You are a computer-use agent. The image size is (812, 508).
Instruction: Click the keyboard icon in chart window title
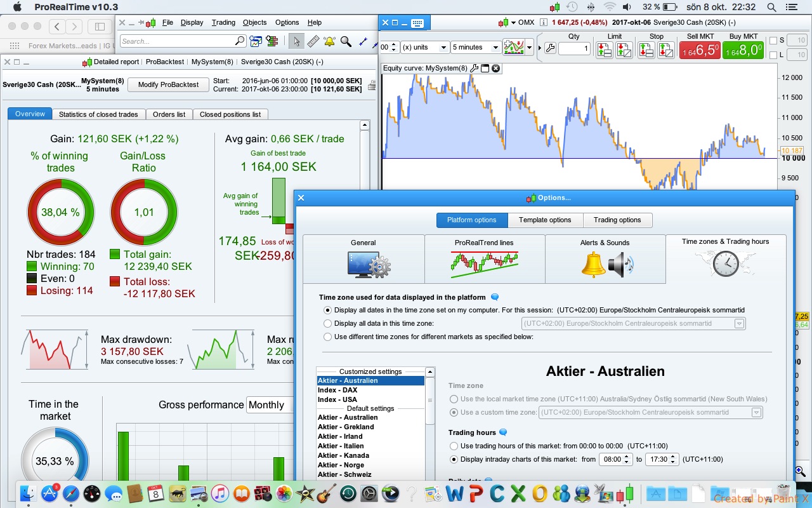click(x=417, y=23)
